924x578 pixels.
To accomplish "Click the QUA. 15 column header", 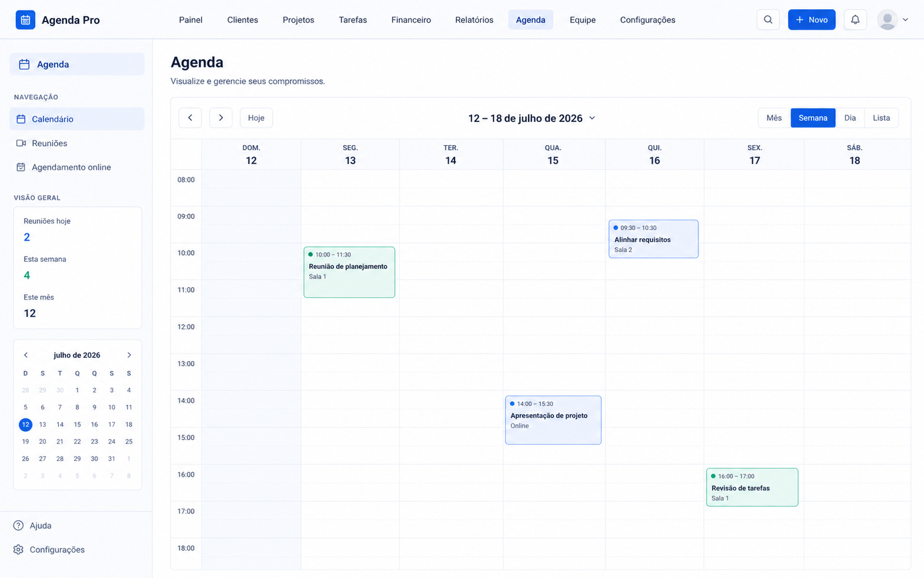I will [x=553, y=155].
